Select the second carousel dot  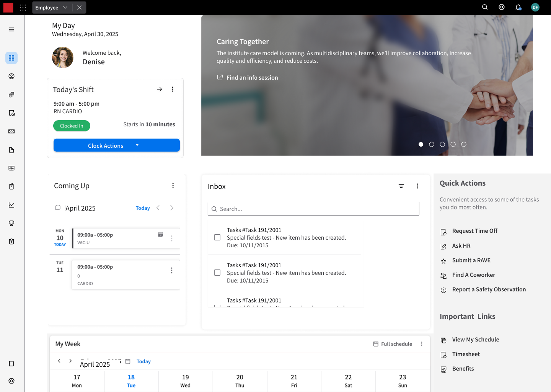[432, 144]
